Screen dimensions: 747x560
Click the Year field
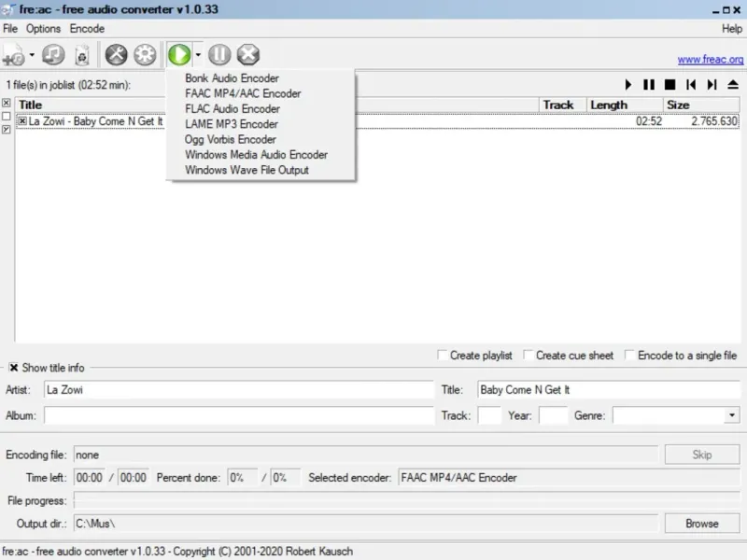click(x=554, y=415)
